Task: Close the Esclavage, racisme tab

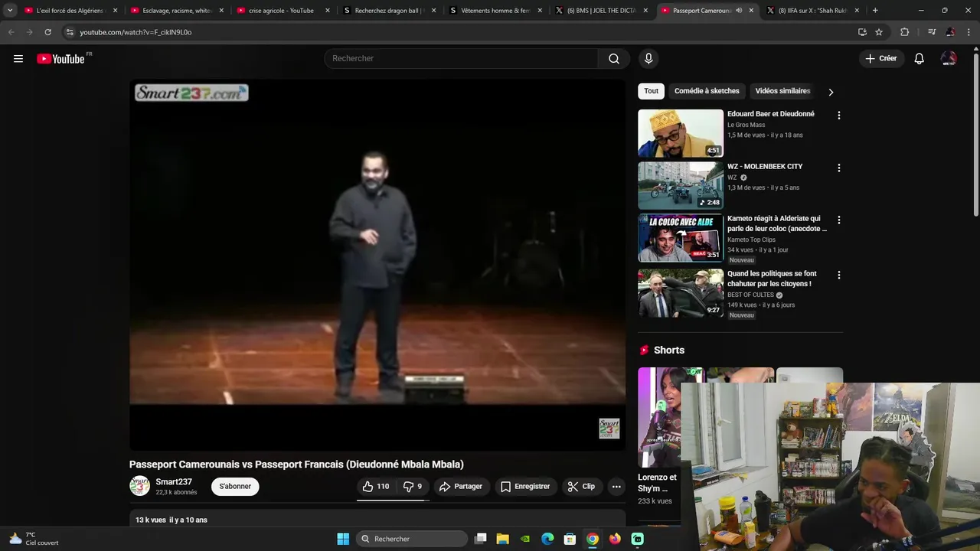Action: click(x=221, y=11)
